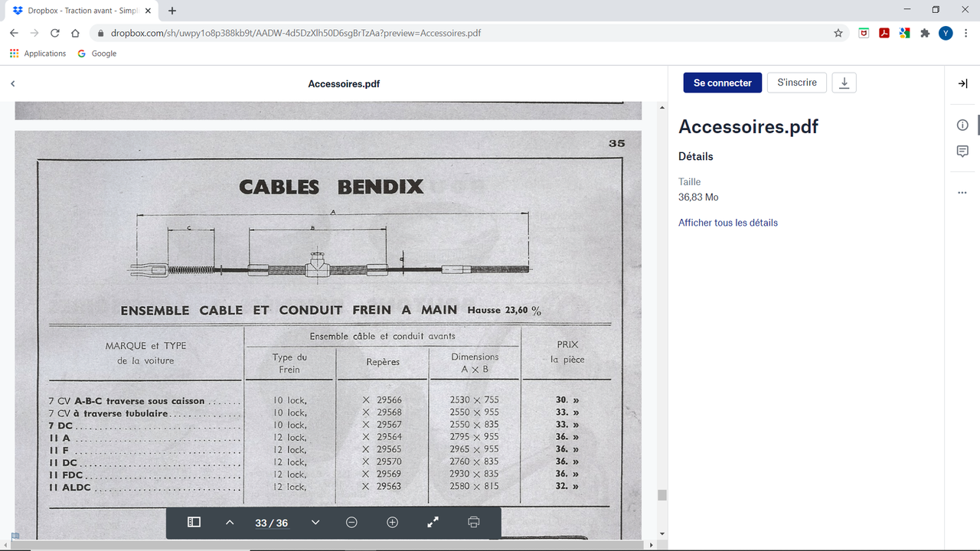Click the browser Back arrow
The image size is (980, 551).
point(14,33)
